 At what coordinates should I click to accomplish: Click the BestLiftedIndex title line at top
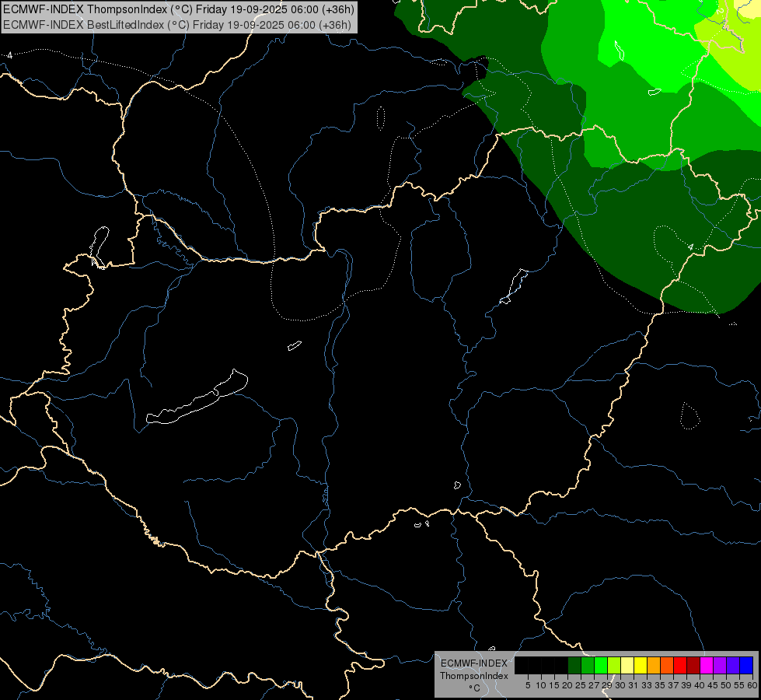click(x=176, y=25)
